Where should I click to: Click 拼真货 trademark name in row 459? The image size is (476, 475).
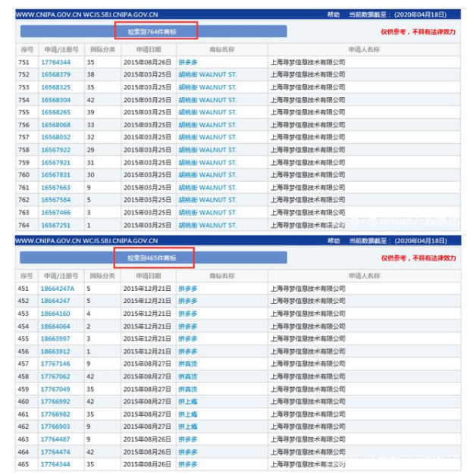click(188, 389)
